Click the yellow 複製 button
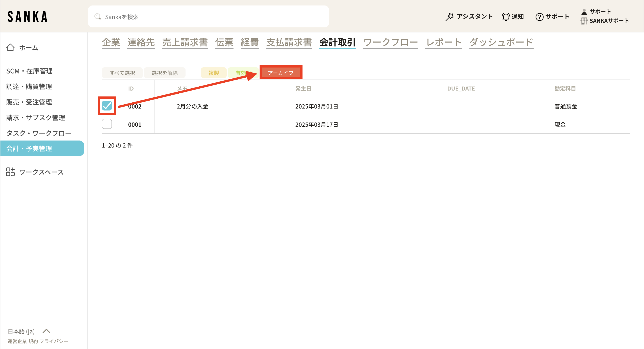This screenshot has width=644, height=349. coord(214,73)
